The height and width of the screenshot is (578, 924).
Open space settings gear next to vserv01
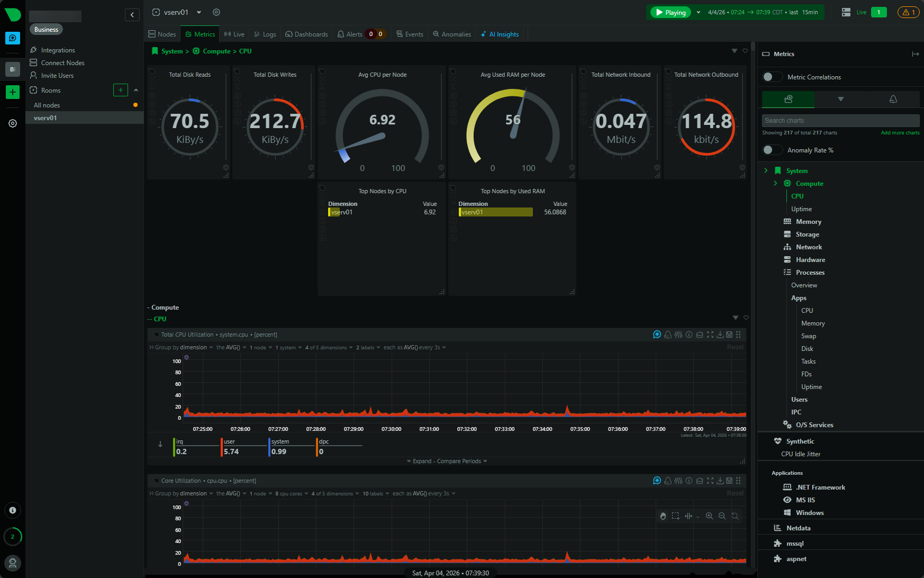(x=216, y=12)
